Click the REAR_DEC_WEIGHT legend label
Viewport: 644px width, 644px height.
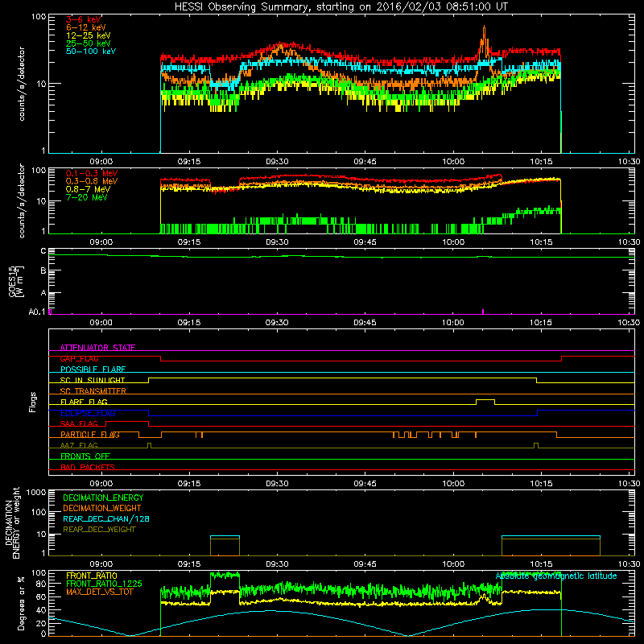click(99, 530)
